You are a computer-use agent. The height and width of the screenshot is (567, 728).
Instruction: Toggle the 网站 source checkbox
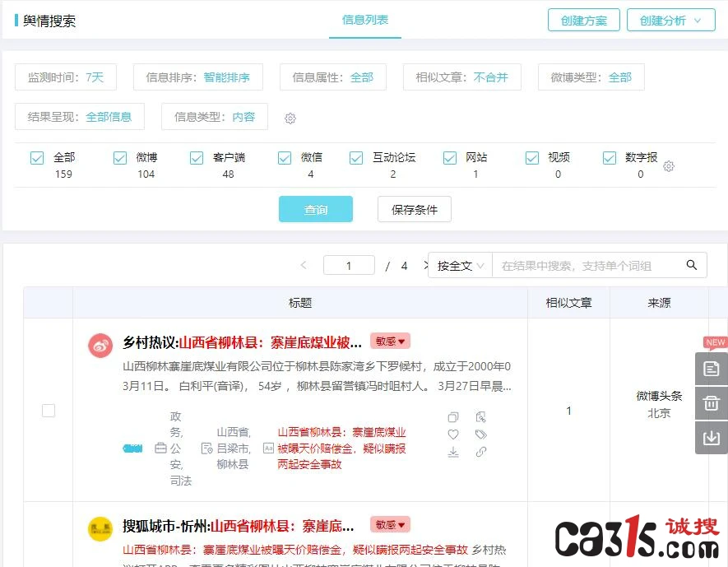coord(449,158)
